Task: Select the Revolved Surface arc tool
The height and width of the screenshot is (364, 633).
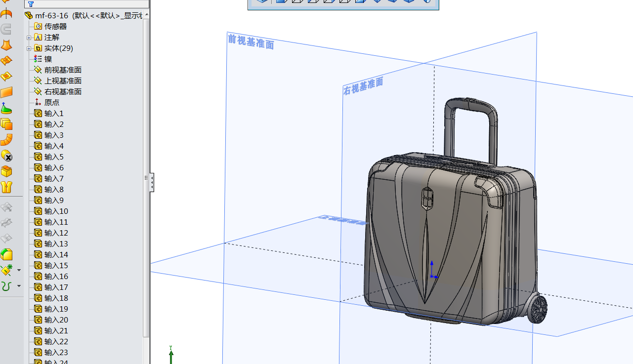Action: (6, 13)
